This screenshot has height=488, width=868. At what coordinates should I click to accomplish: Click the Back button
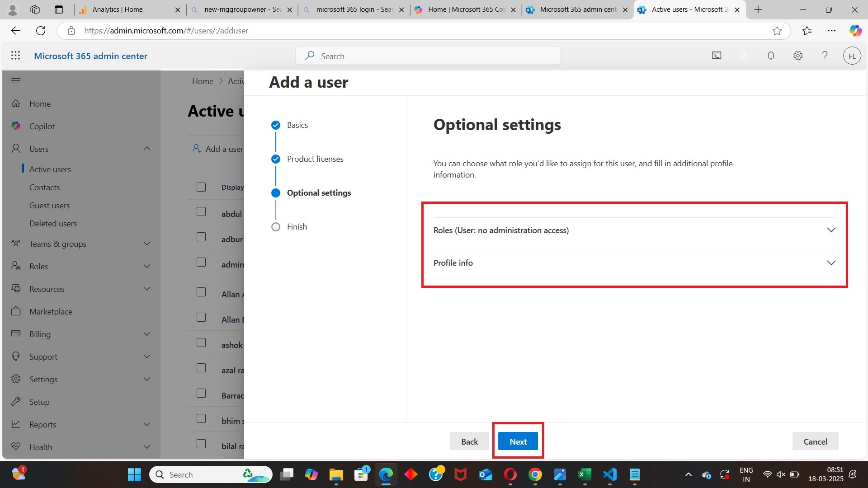click(469, 441)
